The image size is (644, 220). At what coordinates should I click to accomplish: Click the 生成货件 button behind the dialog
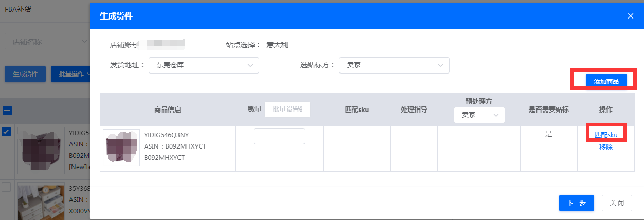tap(25, 74)
